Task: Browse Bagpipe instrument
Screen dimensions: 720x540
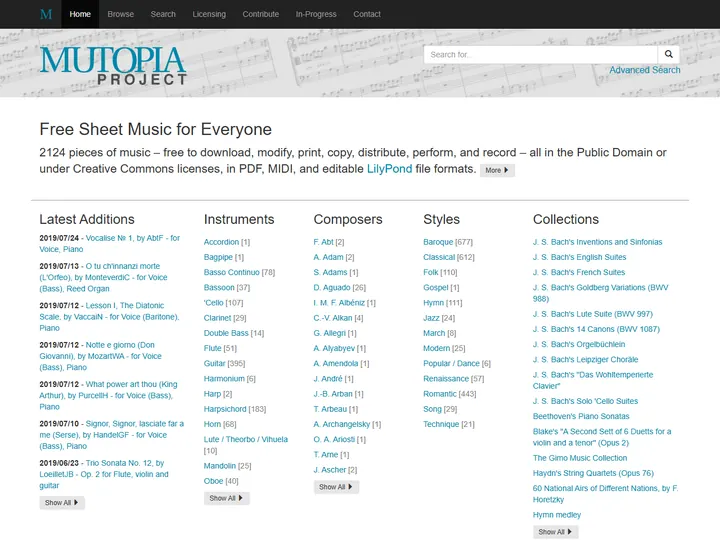Action: (x=218, y=257)
